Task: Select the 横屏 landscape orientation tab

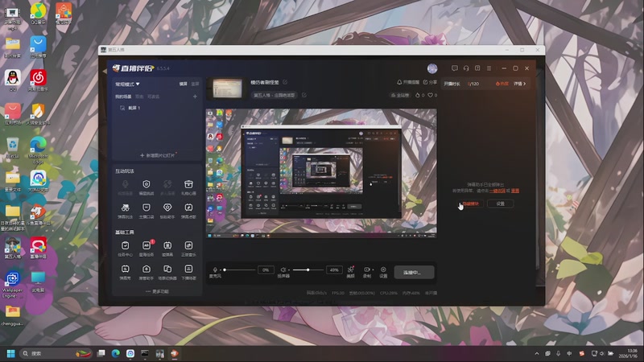Action: tap(184, 84)
